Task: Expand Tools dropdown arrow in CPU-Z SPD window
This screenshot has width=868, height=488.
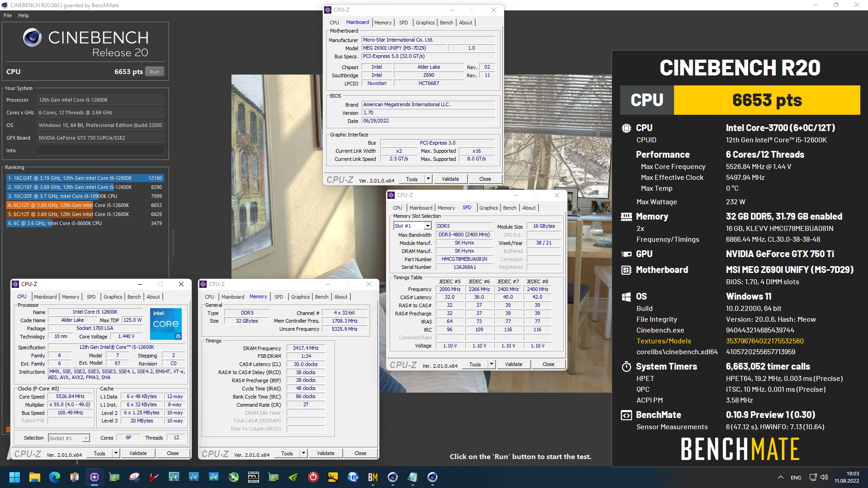Action: click(x=491, y=364)
